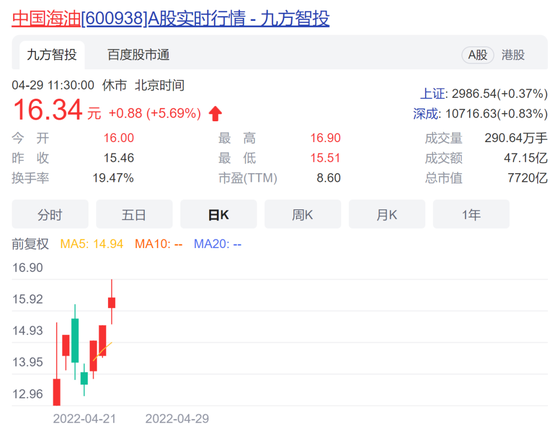Image resolution: width=550 pixels, height=434 pixels.
Task: Click the first red candlestick at chart bottom
Action: coord(56,392)
